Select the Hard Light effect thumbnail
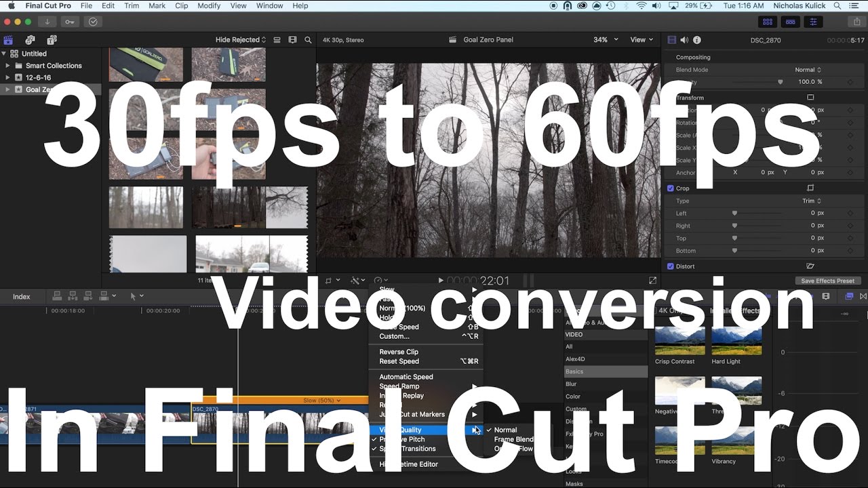 (x=736, y=341)
